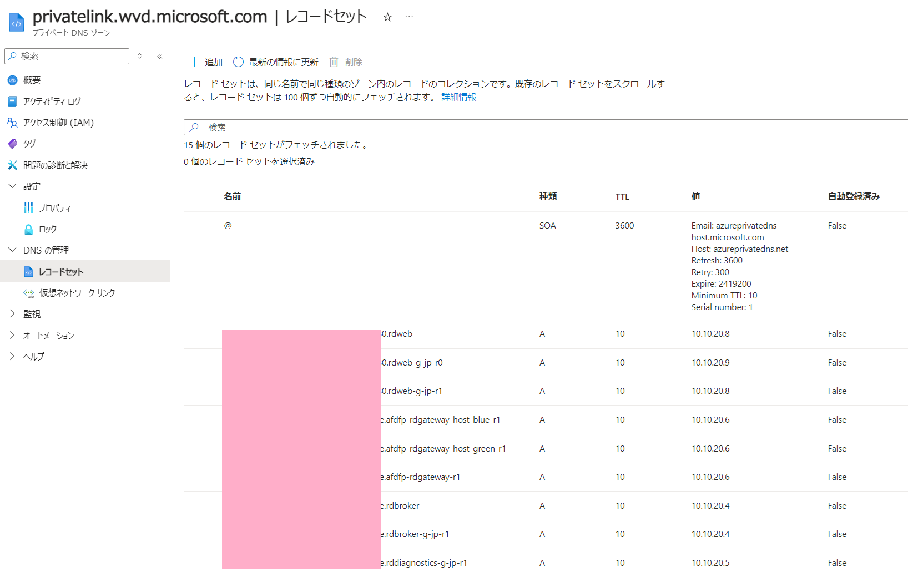The image size is (908, 588).
Task: Click the plus icon for 追加
Action: point(194,62)
